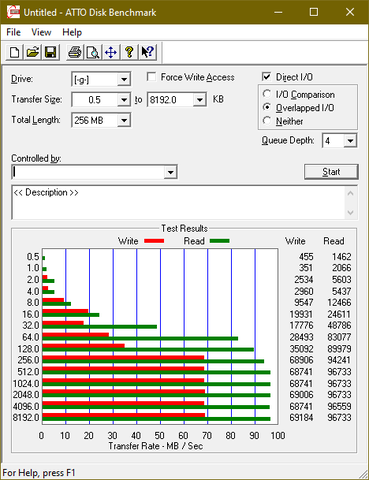Open the Total Length 256 MB dropdown
Image resolution: width=369 pixels, height=480 pixels.
[124, 120]
